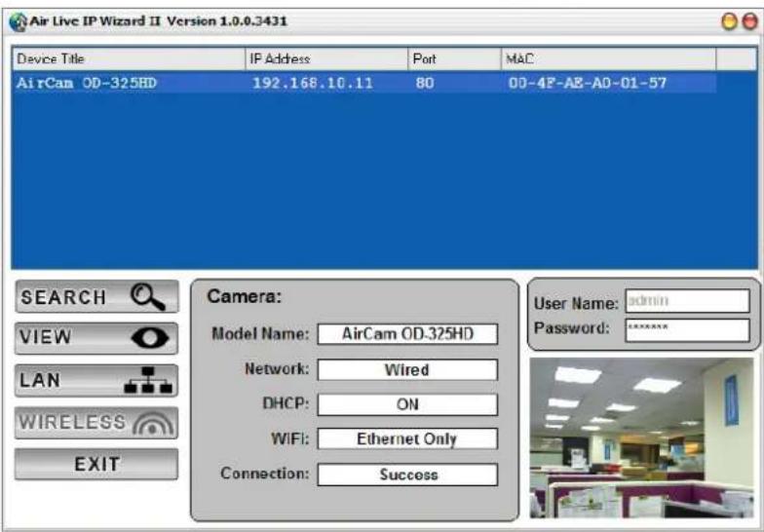Exit the IP Wizard application
This screenshot has height=532, width=764.
click(x=96, y=464)
